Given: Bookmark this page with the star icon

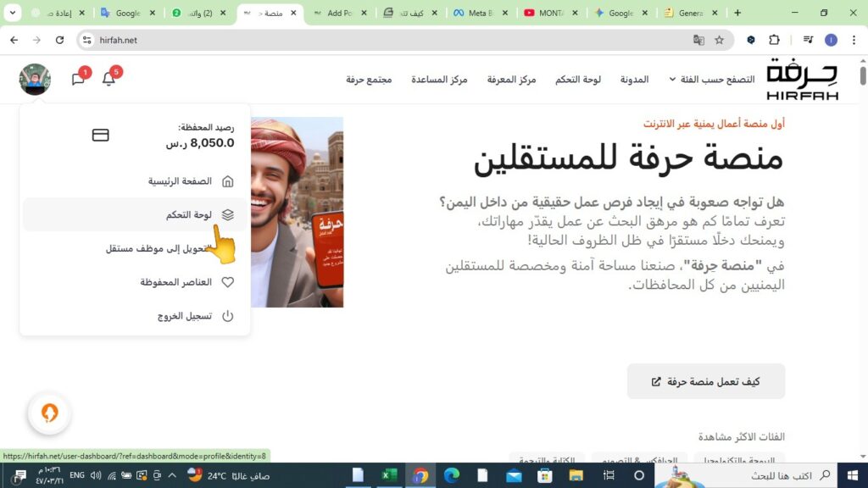Looking at the screenshot, I should 720,40.
